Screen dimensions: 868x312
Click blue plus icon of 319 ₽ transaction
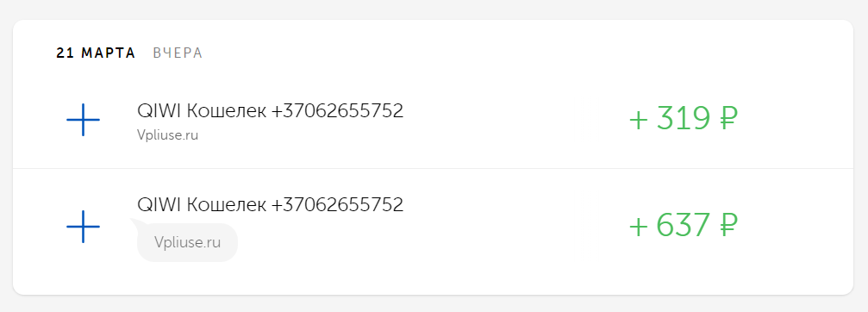point(83,120)
